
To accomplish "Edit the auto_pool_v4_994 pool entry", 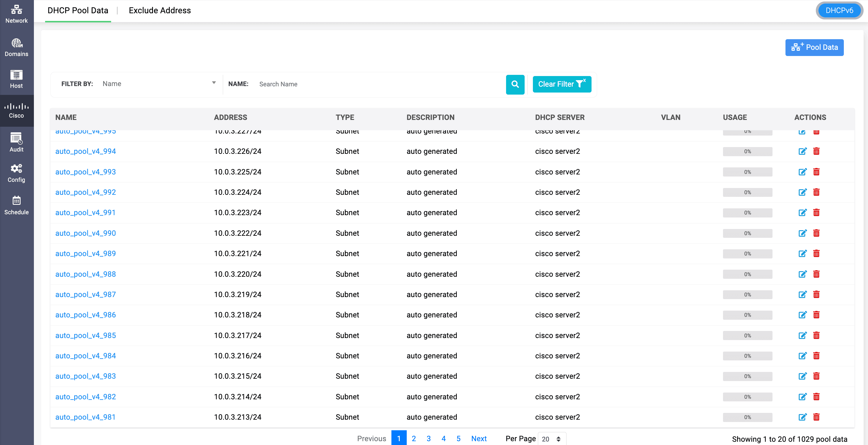I will (802, 151).
